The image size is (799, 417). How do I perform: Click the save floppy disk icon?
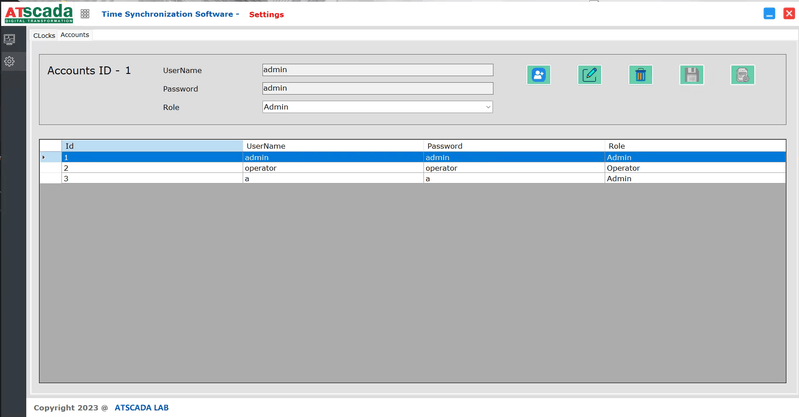691,75
